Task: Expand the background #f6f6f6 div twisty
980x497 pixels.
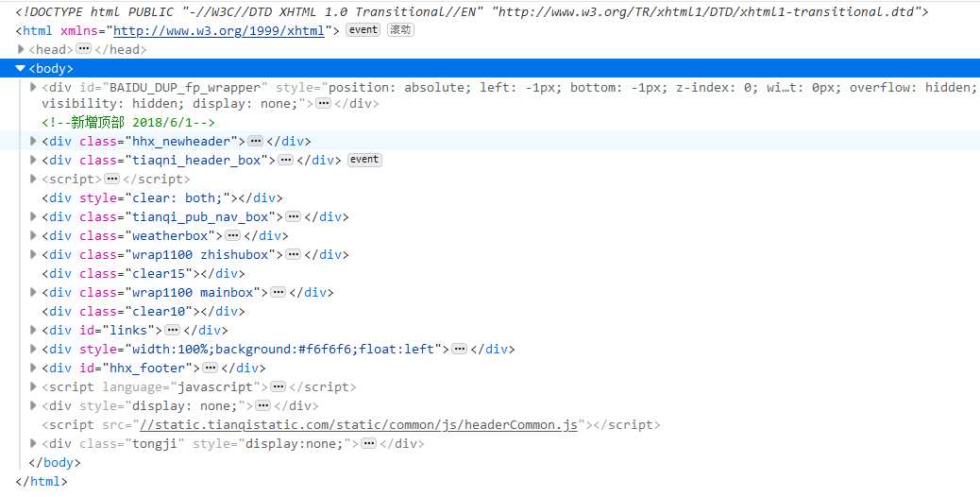Action: tap(34, 349)
